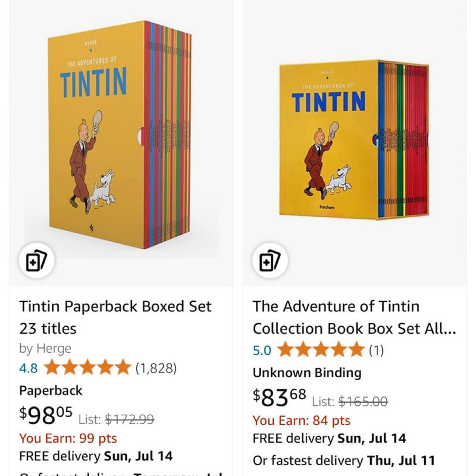Screen dimensions: 476x476
Task: Tap the add-to-list icon on the first product image
Action: click(37, 260)
